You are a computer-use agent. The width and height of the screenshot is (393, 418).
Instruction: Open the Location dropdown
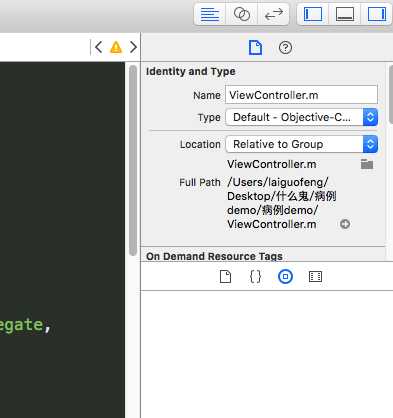301,144
